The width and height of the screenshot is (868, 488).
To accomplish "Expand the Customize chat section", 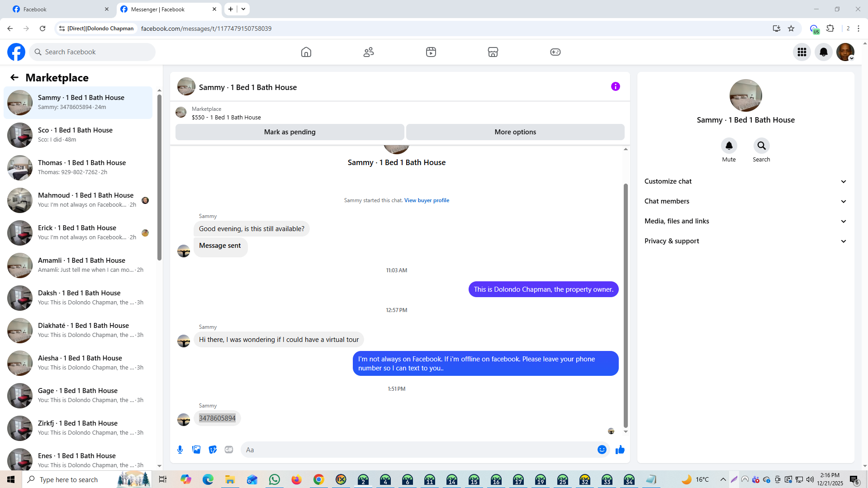I will point(745,181).
